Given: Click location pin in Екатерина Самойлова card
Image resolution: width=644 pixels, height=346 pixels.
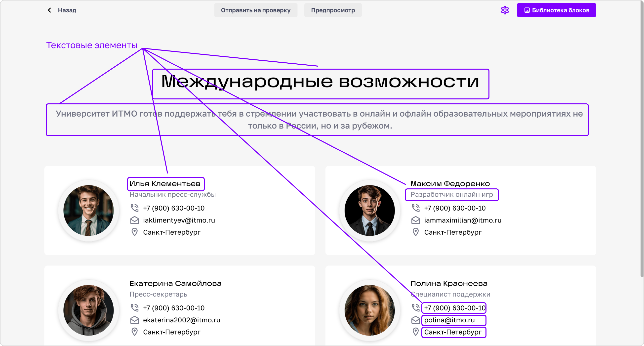Looking at the screenshot, I should coord(134,332).
